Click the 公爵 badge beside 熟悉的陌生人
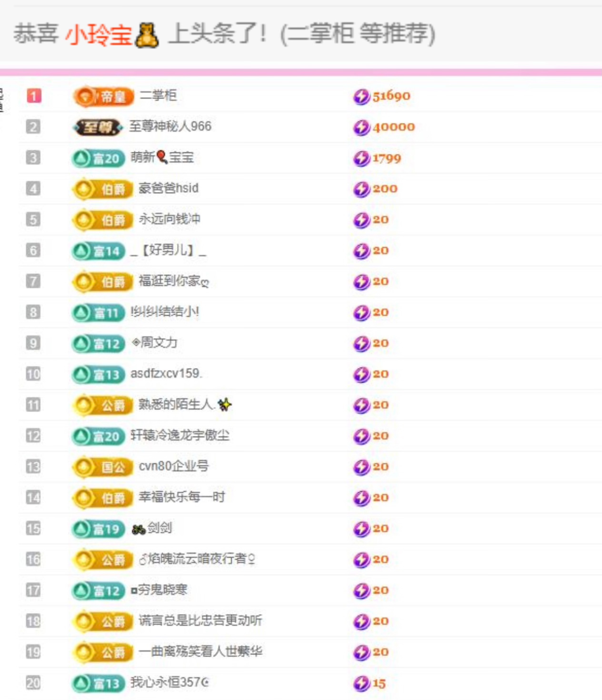The width and height of the screenshot is (602, 700). (x=103, y=405)
